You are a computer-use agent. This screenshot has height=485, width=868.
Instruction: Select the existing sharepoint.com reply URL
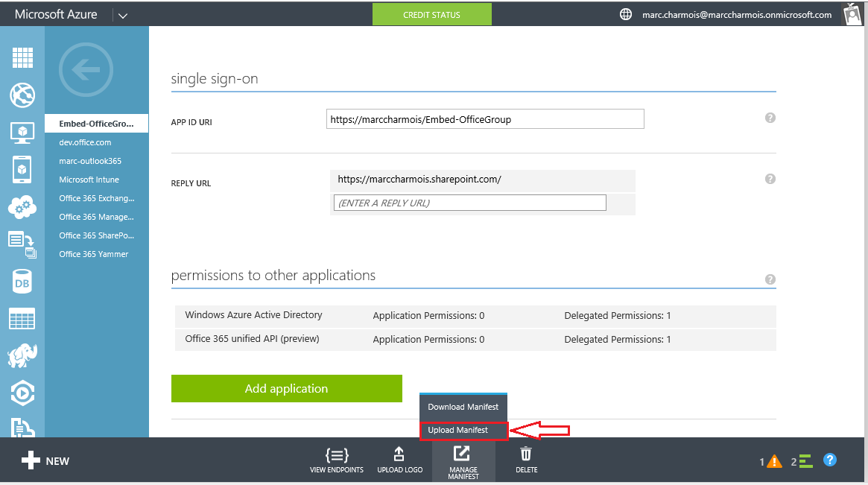click(x=483, y=180)
